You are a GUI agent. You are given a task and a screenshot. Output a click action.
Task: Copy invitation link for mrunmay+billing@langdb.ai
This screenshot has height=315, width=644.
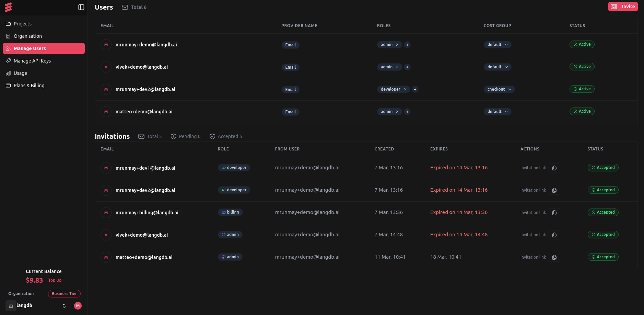pyautogui.click(x=554, y=212)
